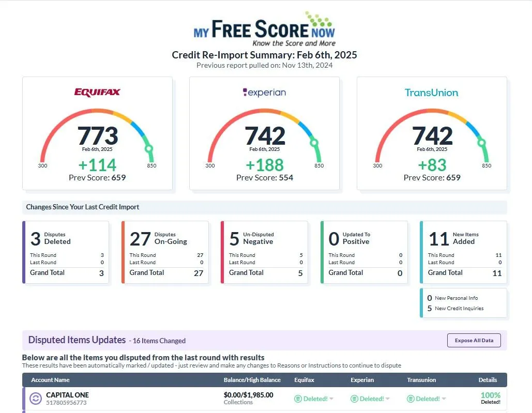Click the Changes Since Your Last Credit Import heading
532x413 pixels.
(x=82, y=207)
